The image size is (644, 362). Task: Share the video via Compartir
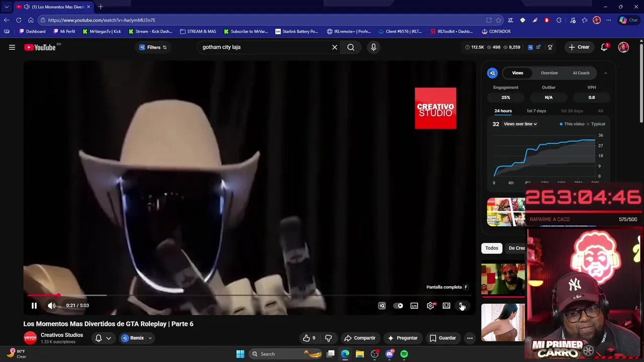pos(360,338)
